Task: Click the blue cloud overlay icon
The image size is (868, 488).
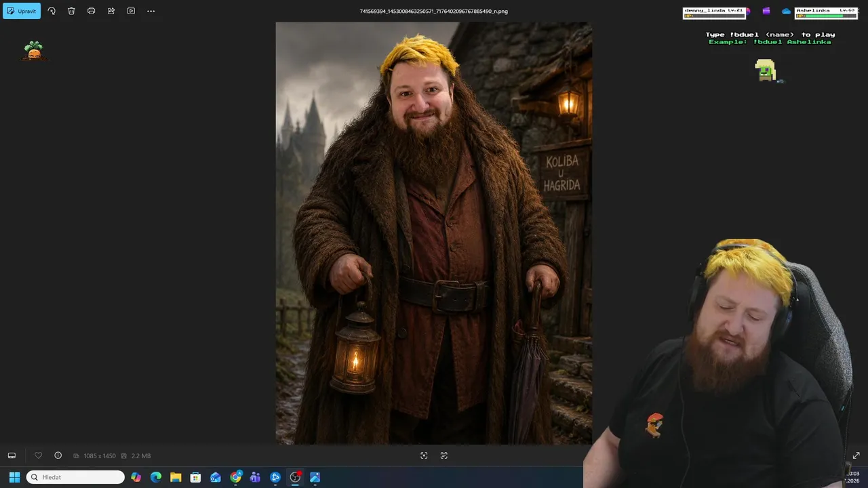Action: (786, 12)
